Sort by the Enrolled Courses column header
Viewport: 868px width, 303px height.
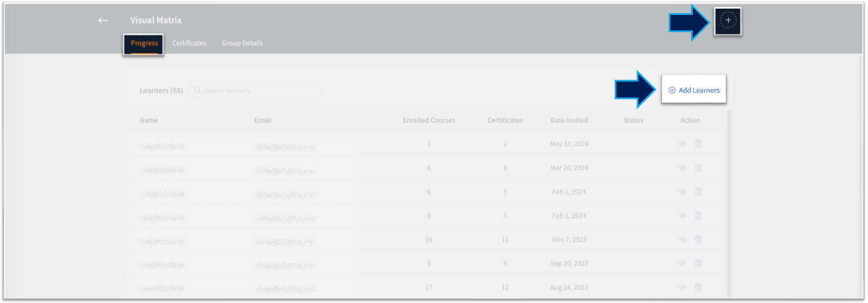(429, 121)
